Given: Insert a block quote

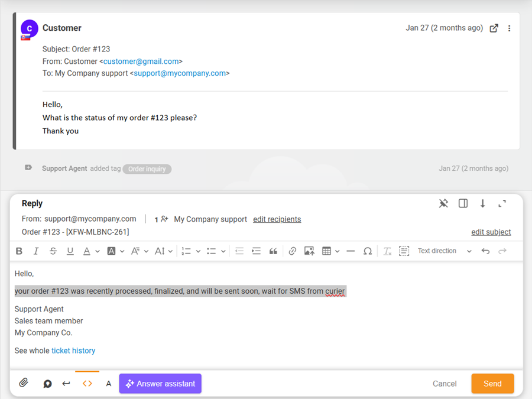Looking at the screenshot, I should 273,251.
